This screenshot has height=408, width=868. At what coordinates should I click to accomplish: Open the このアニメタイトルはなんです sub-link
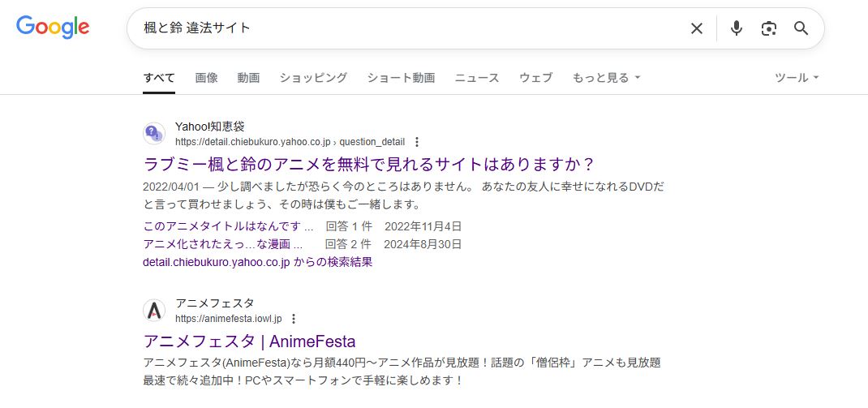pos(228,225)
